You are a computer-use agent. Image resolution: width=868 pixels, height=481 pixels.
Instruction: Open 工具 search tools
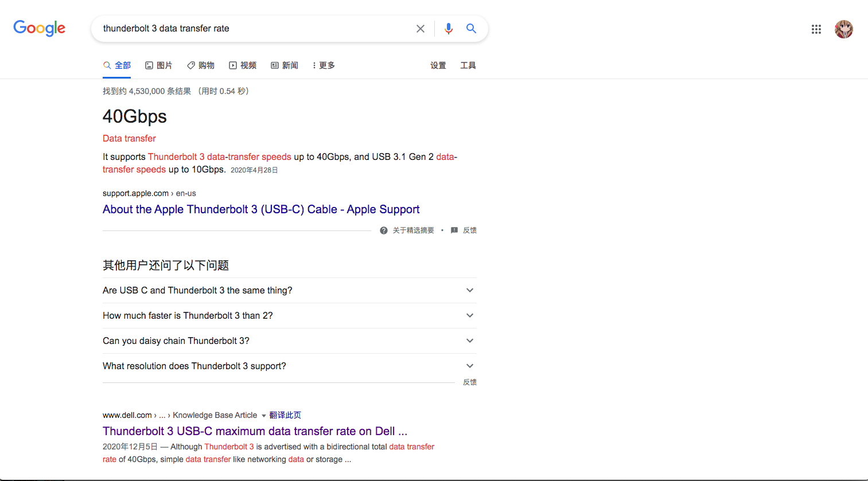[x=468, y=65]
